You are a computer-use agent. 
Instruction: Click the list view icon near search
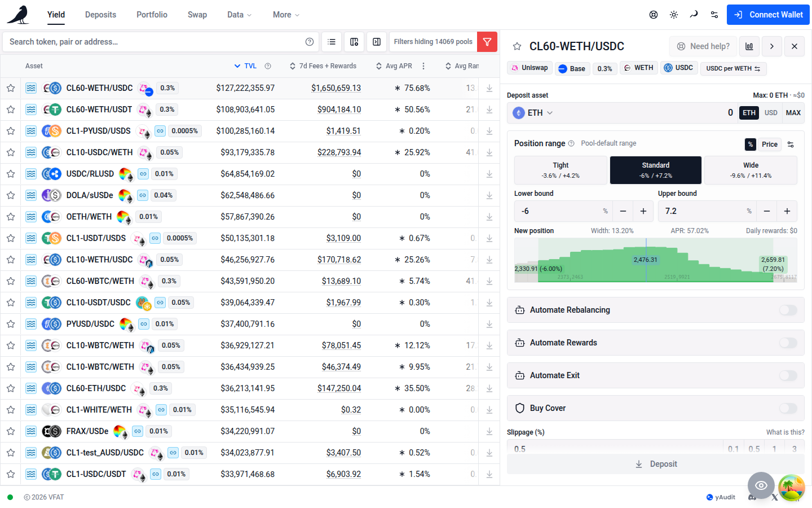coord(332,42)
